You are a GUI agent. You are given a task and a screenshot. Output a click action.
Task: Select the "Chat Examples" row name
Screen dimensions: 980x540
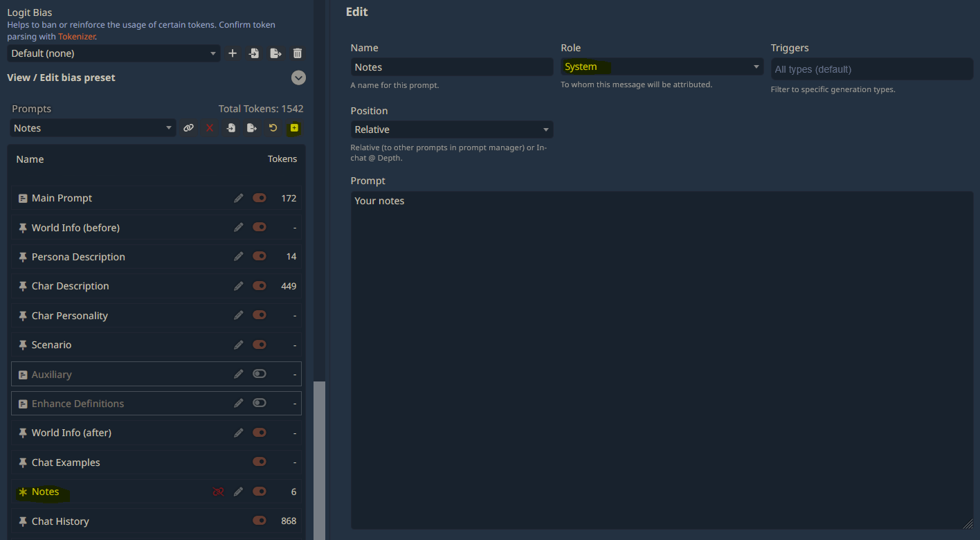coord(66,462)
